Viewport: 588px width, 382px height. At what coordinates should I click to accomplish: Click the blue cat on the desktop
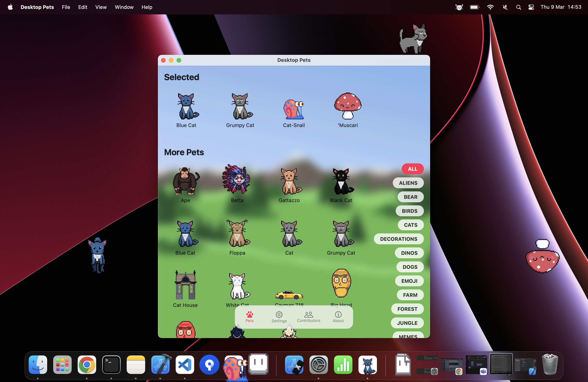click(x=98, y=255)
